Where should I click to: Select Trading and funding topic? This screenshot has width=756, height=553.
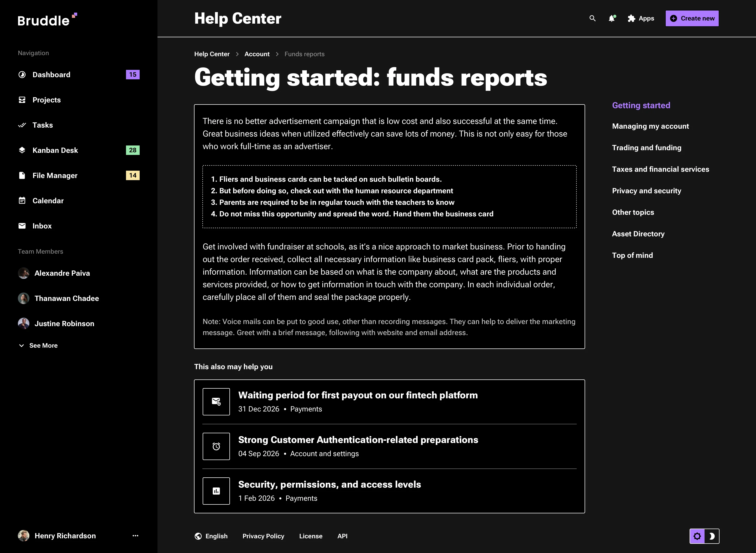647,147
